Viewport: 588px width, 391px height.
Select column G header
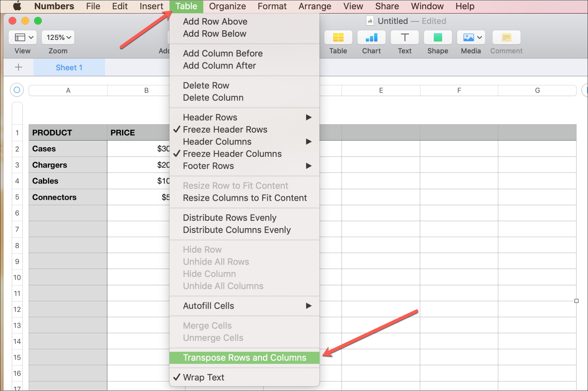[537, 91]
